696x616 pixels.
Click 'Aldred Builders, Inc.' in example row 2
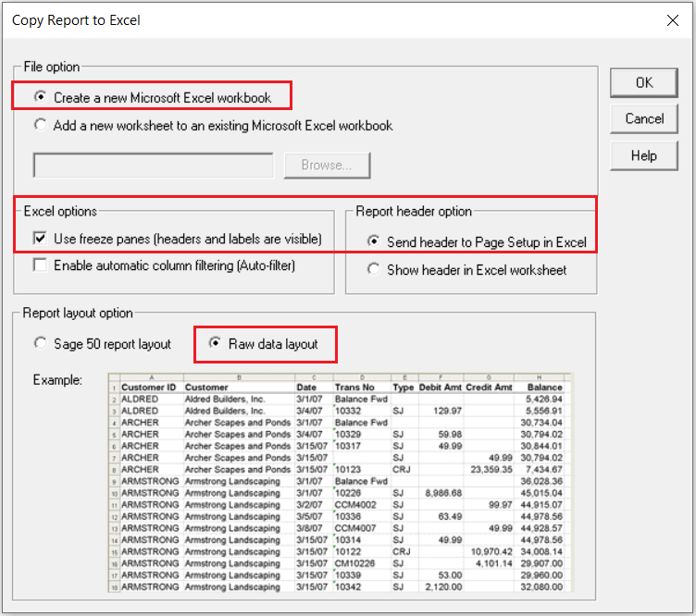225,399
